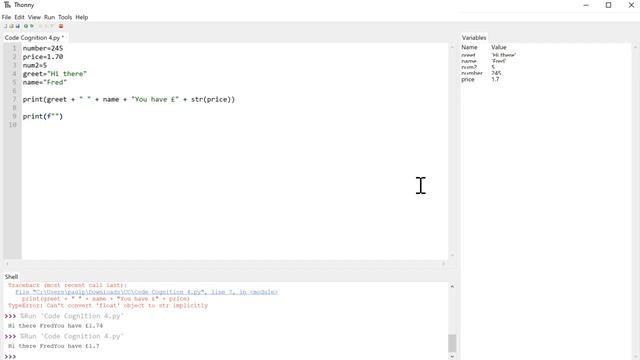Stop the backend with the red Stop icon

pyautogui.click(x=61, y=26)
